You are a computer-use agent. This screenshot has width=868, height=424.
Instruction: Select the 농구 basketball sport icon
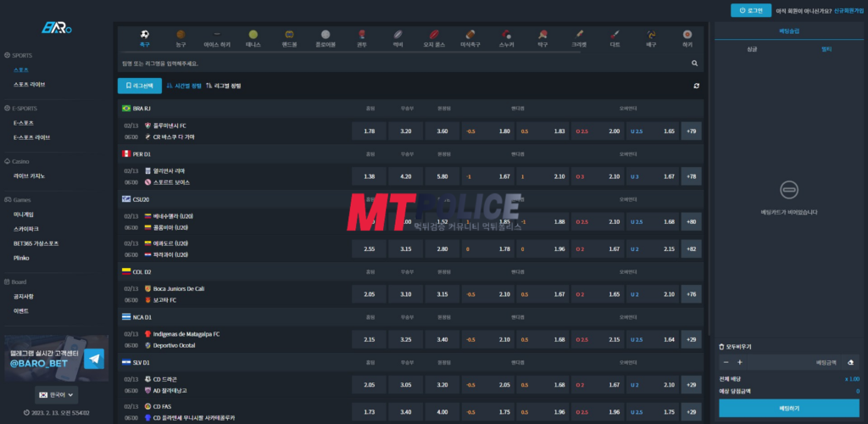click(181, 34)
